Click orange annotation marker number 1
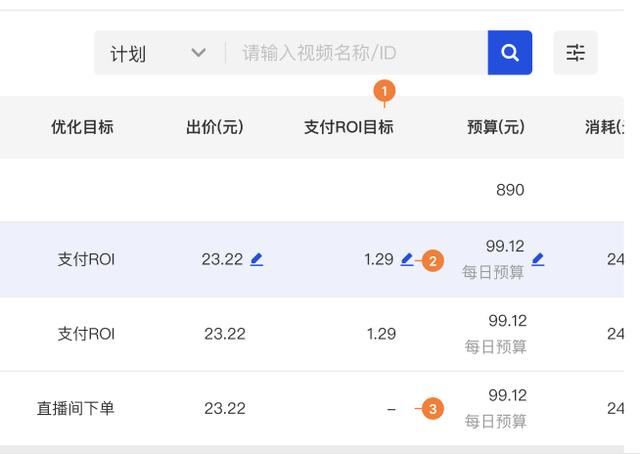640x454 pixels. (384, 91)
